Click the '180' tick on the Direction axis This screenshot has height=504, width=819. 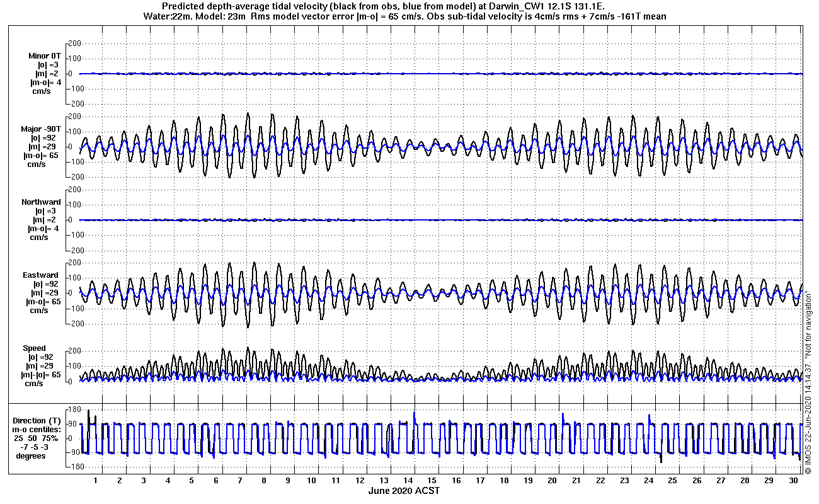pyautogui.click(x=73, y=410)
